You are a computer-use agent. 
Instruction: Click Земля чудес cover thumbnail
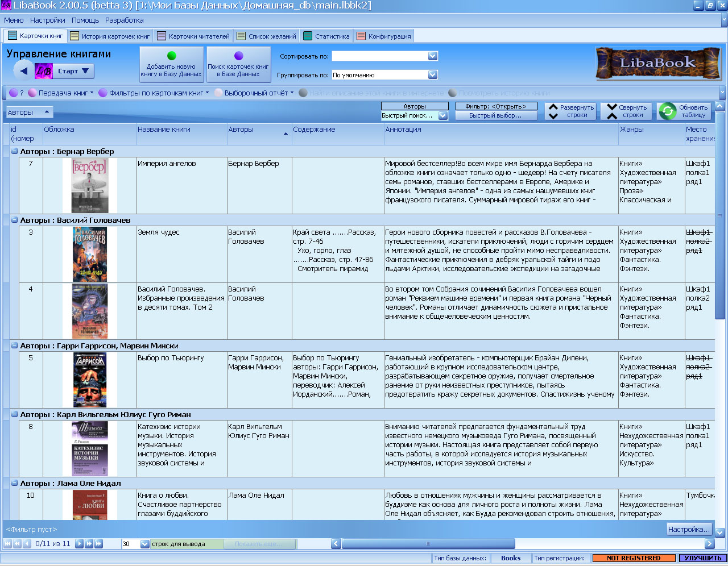89,254
